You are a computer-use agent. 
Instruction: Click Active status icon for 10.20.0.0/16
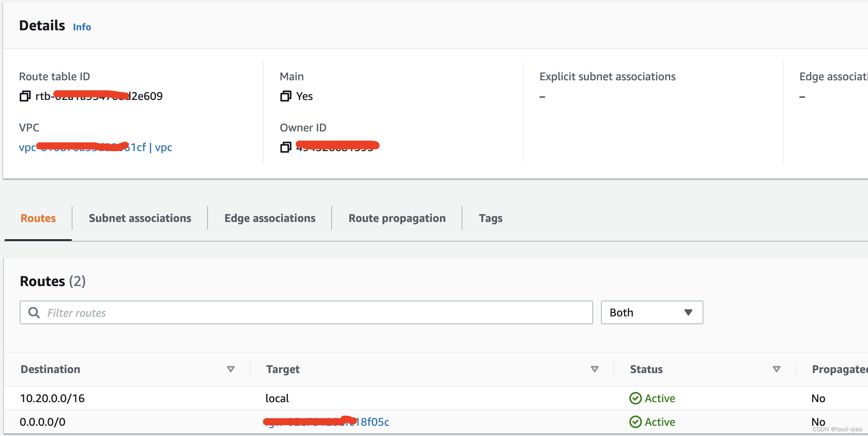click(x=635, y=398)
